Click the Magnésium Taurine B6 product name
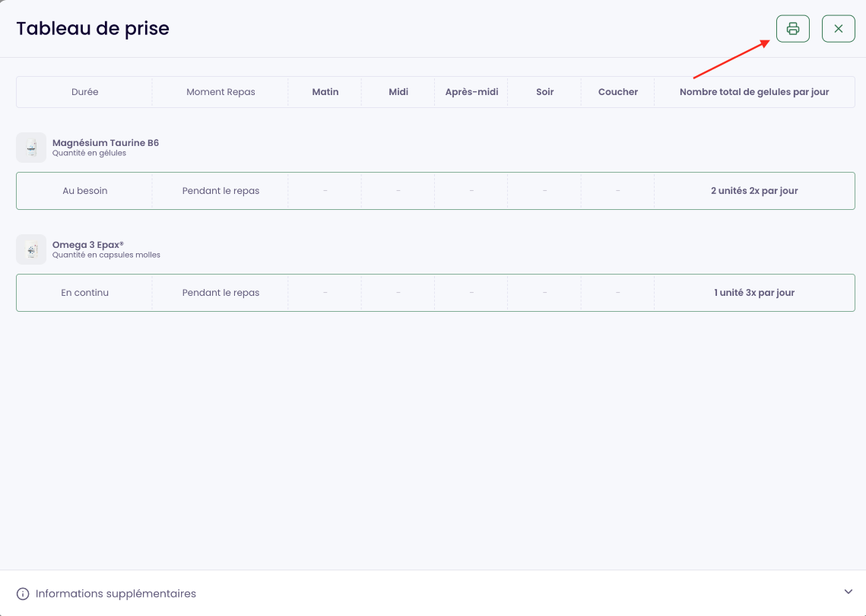This screenshot has width=866, height=616. pos(106,143)
